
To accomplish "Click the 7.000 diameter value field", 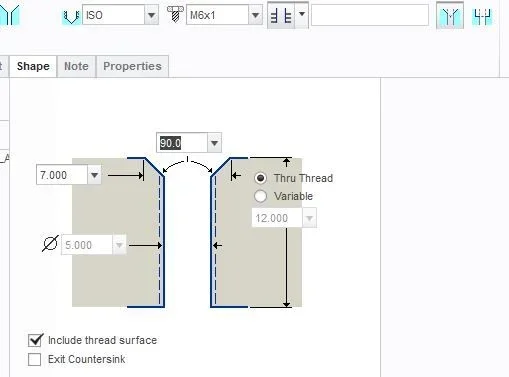I will tap(62, 175).
